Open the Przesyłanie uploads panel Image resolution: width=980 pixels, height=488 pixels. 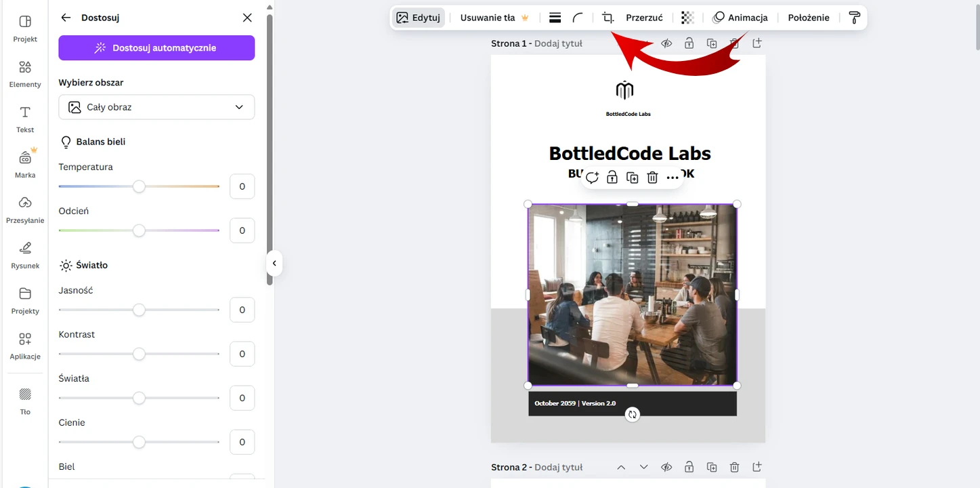(x=25, y=210)
